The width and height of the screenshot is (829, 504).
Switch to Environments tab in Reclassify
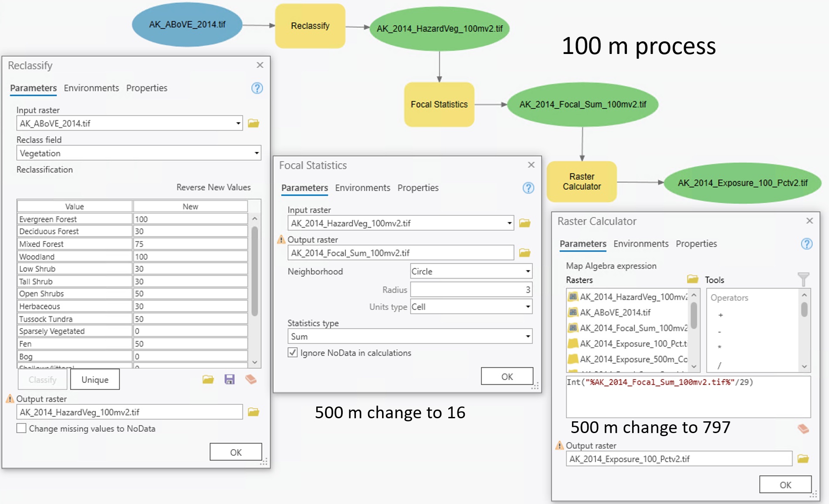[91, 88]
